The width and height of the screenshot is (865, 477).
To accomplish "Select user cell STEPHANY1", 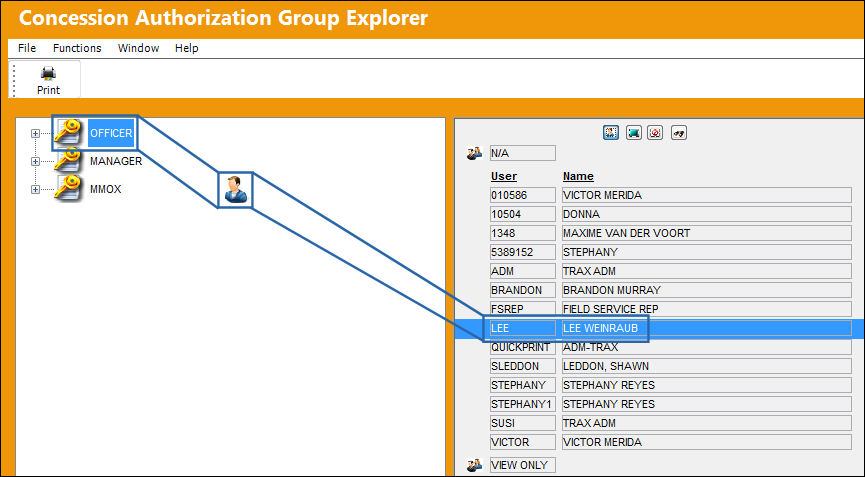I will pos(522,404).
